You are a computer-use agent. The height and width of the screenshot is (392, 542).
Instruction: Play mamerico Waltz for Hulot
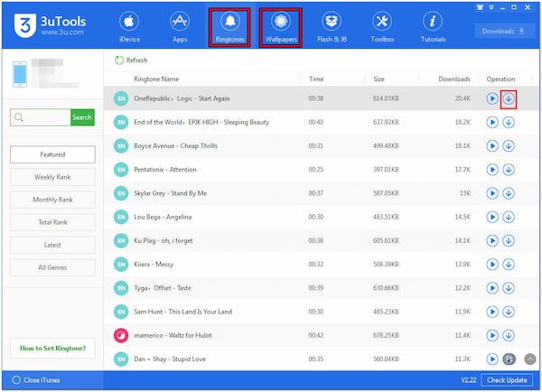492,335
